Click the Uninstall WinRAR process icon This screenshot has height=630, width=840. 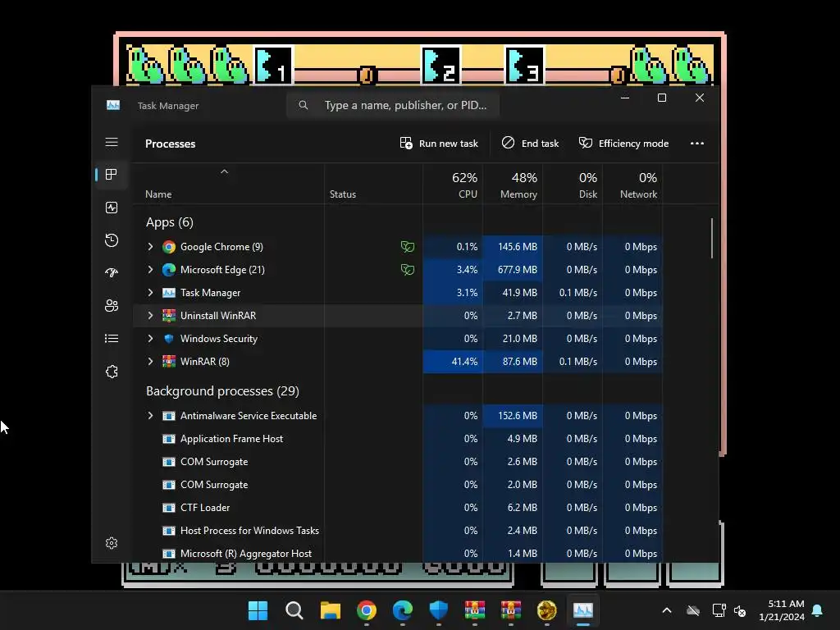click(x=169, y=316)
